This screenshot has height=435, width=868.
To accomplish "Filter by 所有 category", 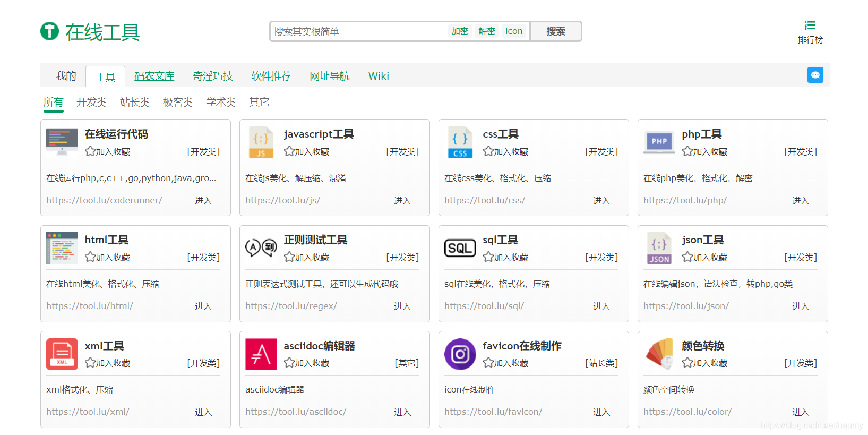I will pyautogui.click(x=53, y=102).
